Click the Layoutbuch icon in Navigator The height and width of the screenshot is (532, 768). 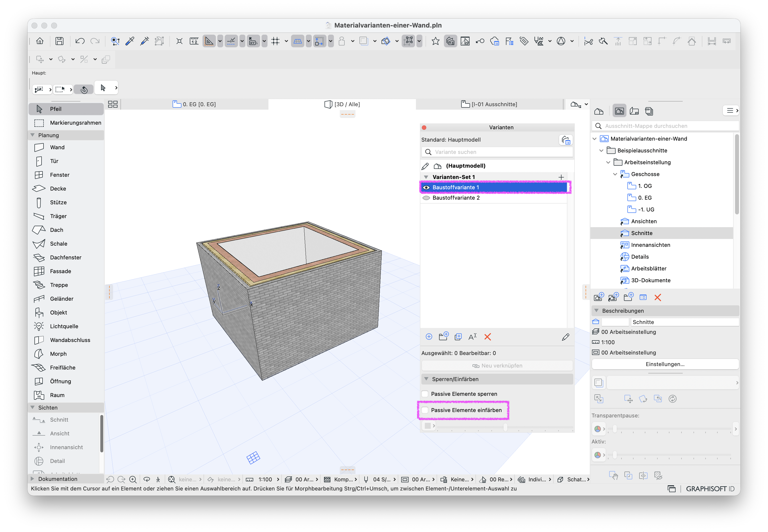click(634, 111)
